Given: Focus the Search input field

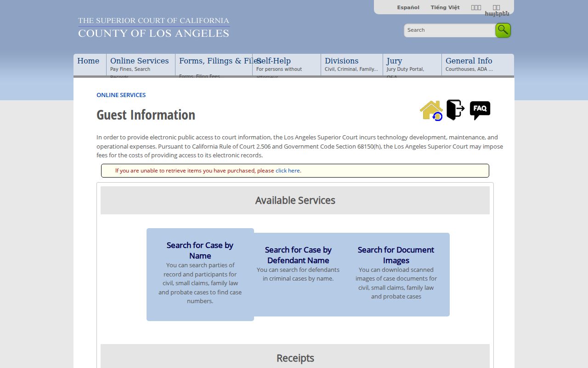Looking at the screenshot, I should 449,30.
